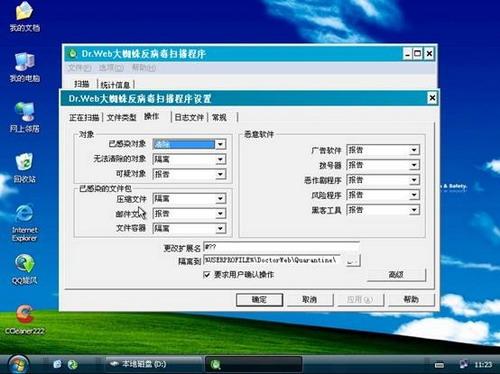Toggle 要求用户确认操作 checkbox
The width and height of the screenshot is (500, 374).
pos(207,275)
